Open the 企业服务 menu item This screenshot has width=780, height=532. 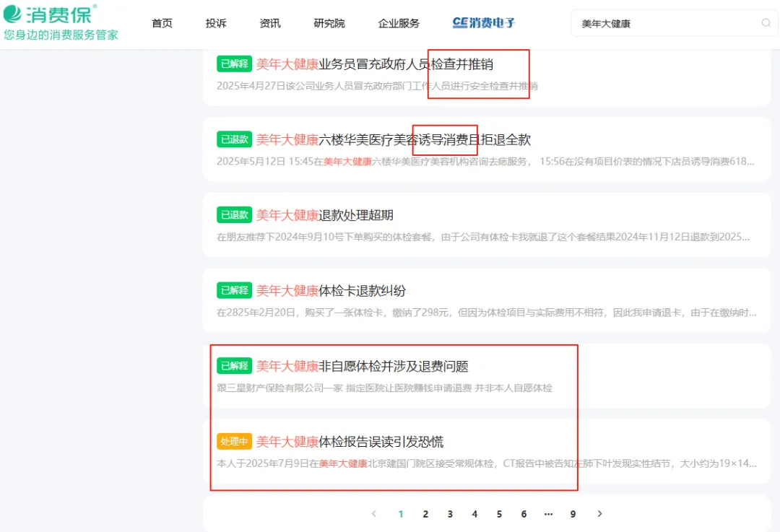pos(399,23)
